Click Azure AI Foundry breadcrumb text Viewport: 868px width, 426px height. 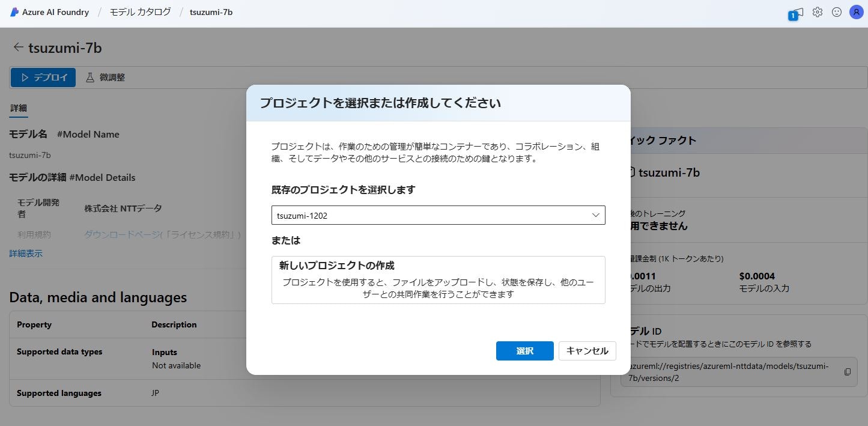point(55,12)
